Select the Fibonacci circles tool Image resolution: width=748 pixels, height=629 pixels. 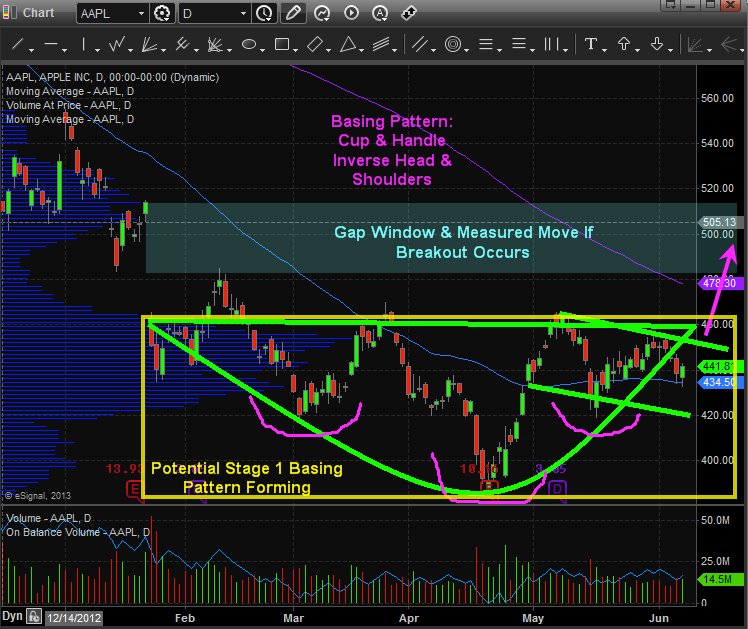click(453, 44)
